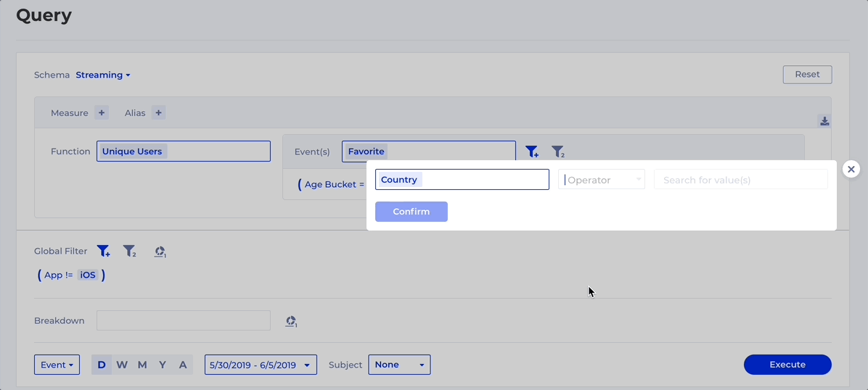Select monthly granularity M
Viewport: 868px width, 390px height.
tap(142, 365)
